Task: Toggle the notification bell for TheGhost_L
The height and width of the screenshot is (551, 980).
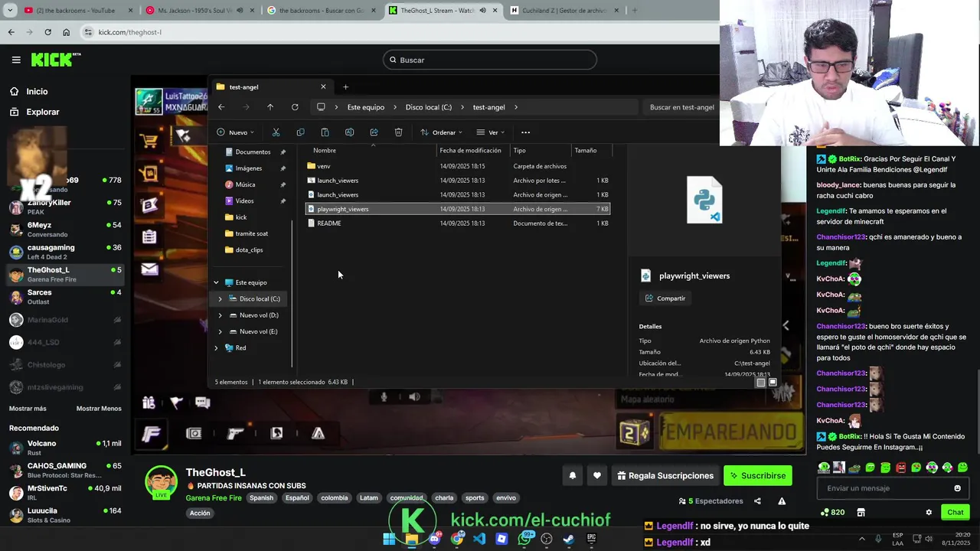Action: (572, 475)
